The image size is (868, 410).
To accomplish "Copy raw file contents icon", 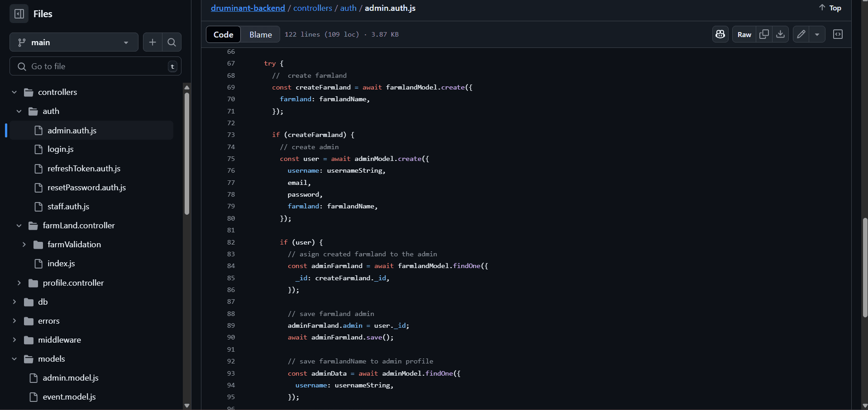I will pos(764,34).
